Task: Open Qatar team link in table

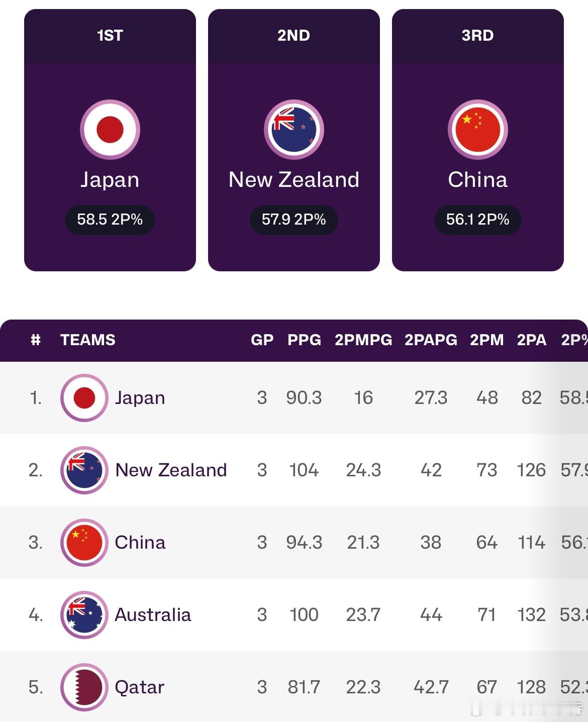Action: (x=139, y=687)
